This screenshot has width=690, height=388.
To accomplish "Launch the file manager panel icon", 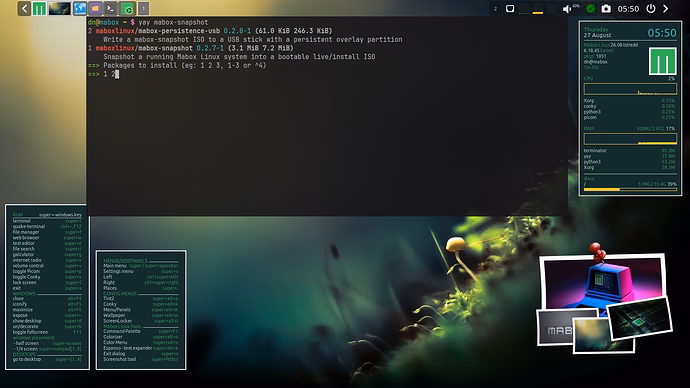I will click(x=95, y=8).
